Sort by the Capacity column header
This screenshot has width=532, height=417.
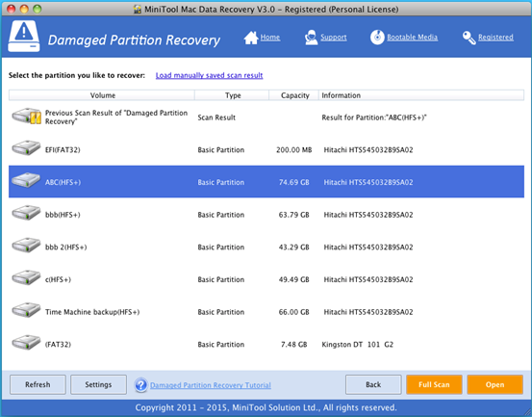pyautogui.click(x=294, y=95)
